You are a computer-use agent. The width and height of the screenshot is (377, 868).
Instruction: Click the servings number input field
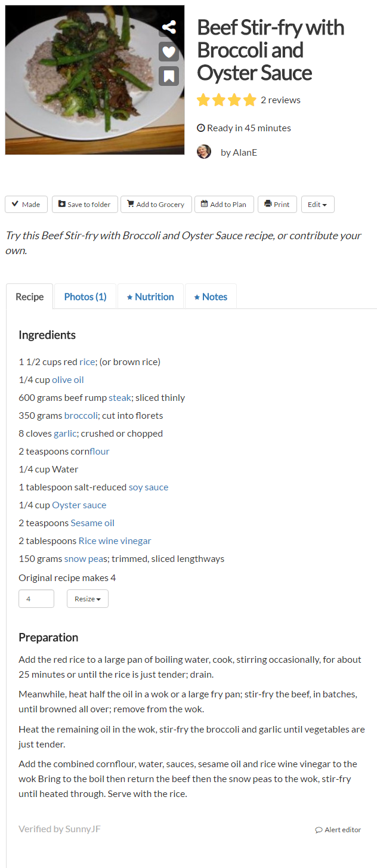pyautogui.click(x=36, y=599)
